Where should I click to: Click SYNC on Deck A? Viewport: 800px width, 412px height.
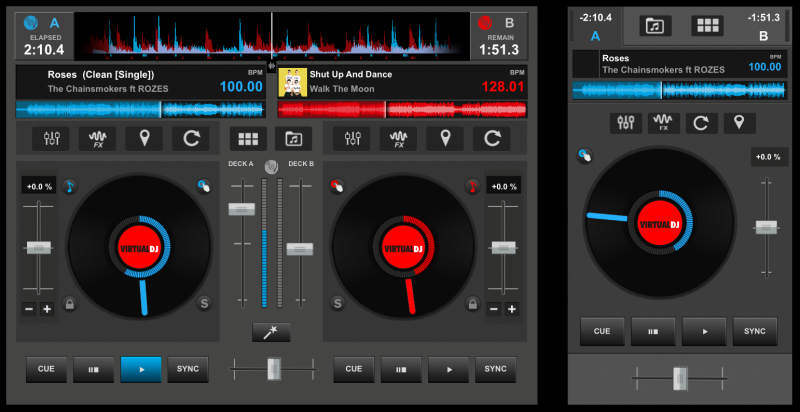(x=188, y=369)
